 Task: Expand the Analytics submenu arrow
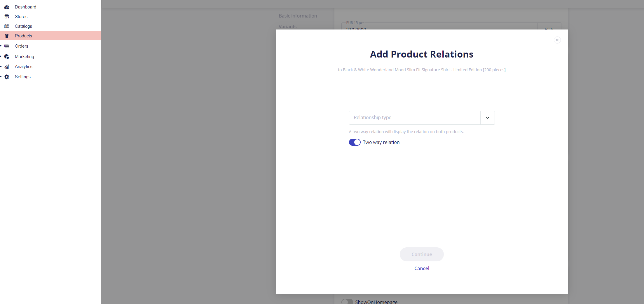(x=1, y=66)
